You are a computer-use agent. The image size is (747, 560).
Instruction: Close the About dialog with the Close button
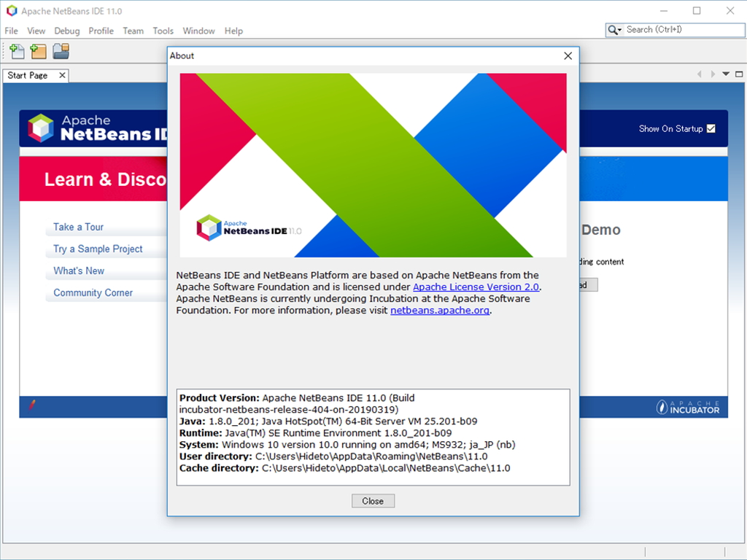[x=373, y=501]
